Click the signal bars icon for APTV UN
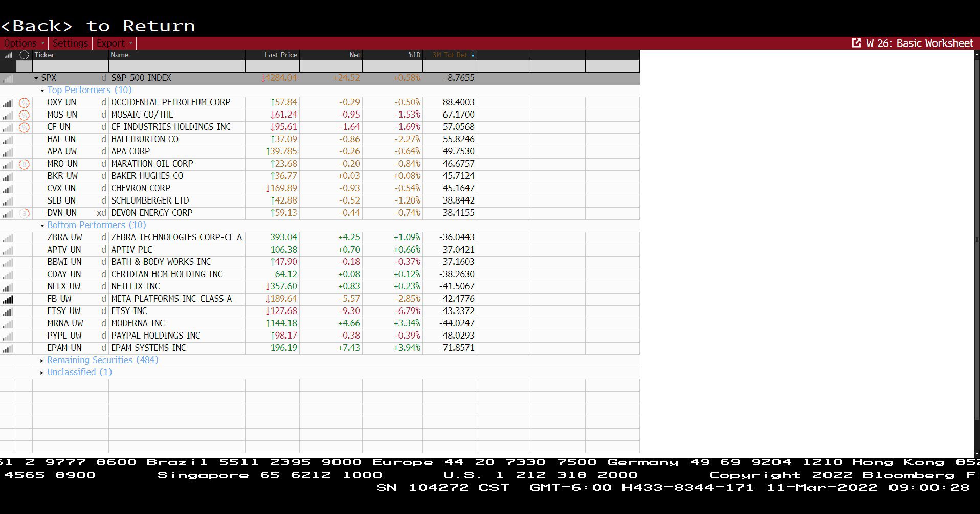This screenshot has width=980, height=514. pyautogui.click(x=8, y=251)
